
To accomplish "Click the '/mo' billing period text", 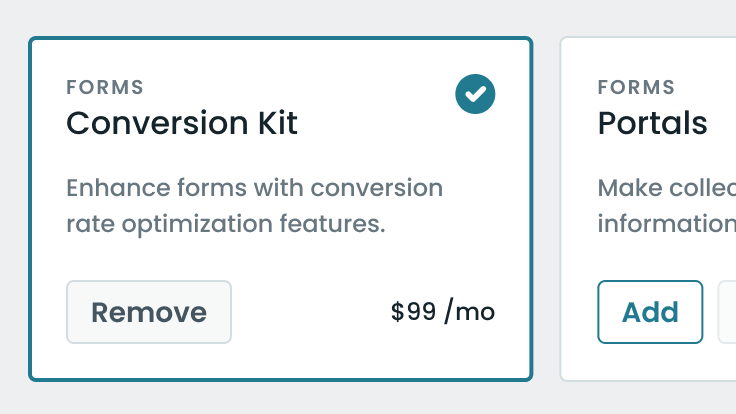I will point(469,312).
